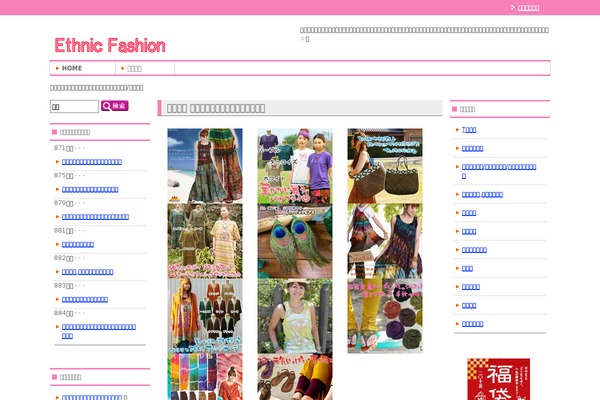Open the ranking link under 883

point(85,300)
